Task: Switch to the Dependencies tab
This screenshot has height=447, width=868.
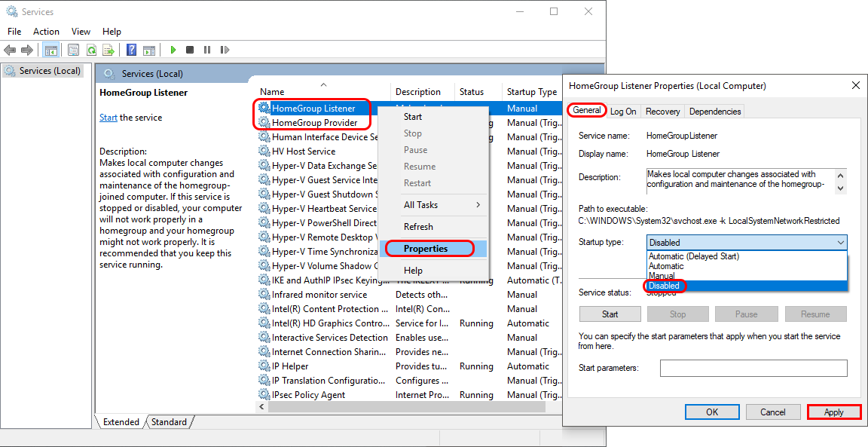Action: point(714,112)
